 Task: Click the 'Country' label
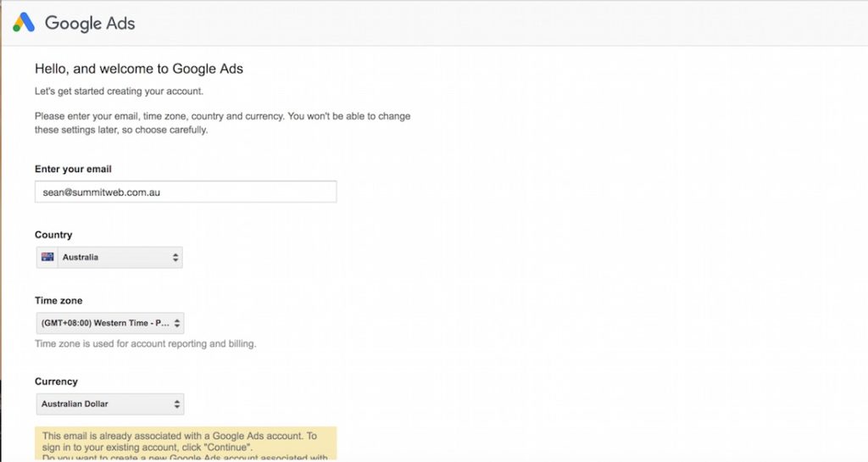[53, 235]
